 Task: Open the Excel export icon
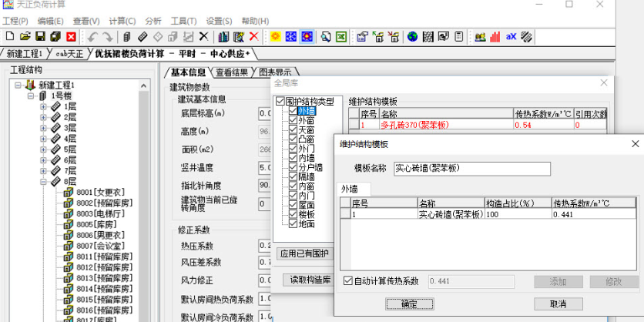pos(341,36)
